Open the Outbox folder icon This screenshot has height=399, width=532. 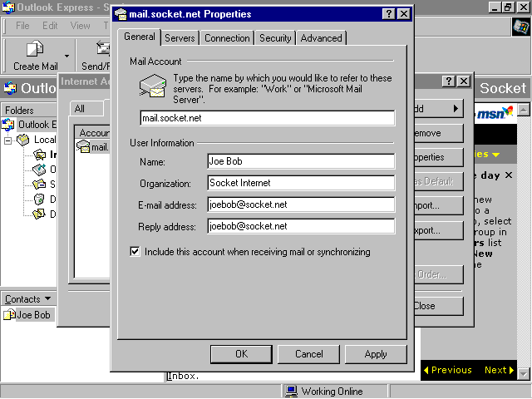pyautogui.click(x=39, y=170)
